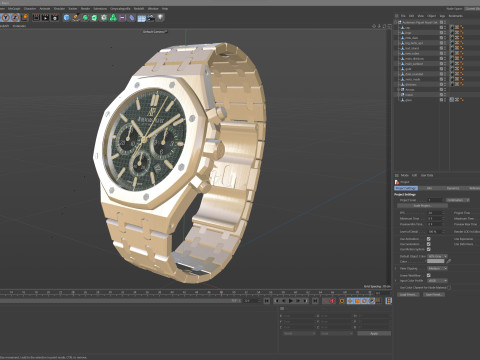The width and height of the screenshot is (480, 360).
Task: Expand the Input Color Profile arrow
Action: 396,281
